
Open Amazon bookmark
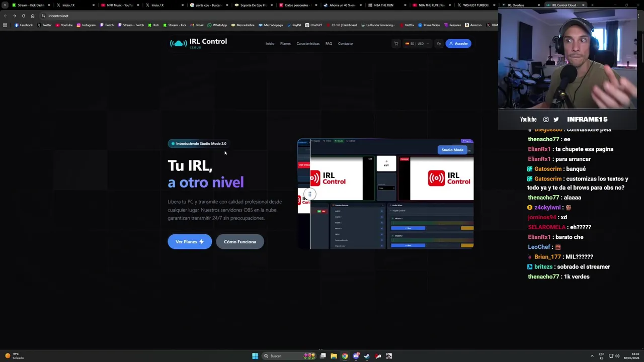point(473,25)
